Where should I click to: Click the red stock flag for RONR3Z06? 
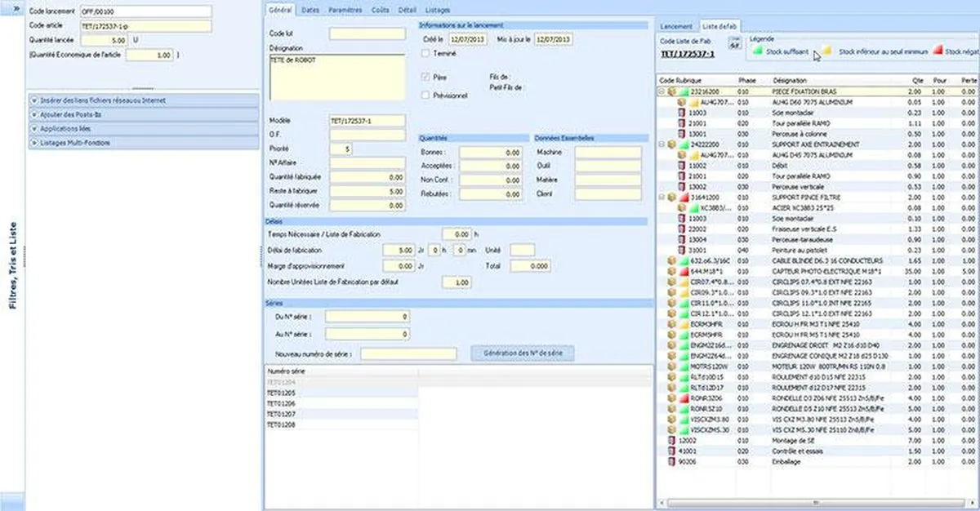coord(684,398)
